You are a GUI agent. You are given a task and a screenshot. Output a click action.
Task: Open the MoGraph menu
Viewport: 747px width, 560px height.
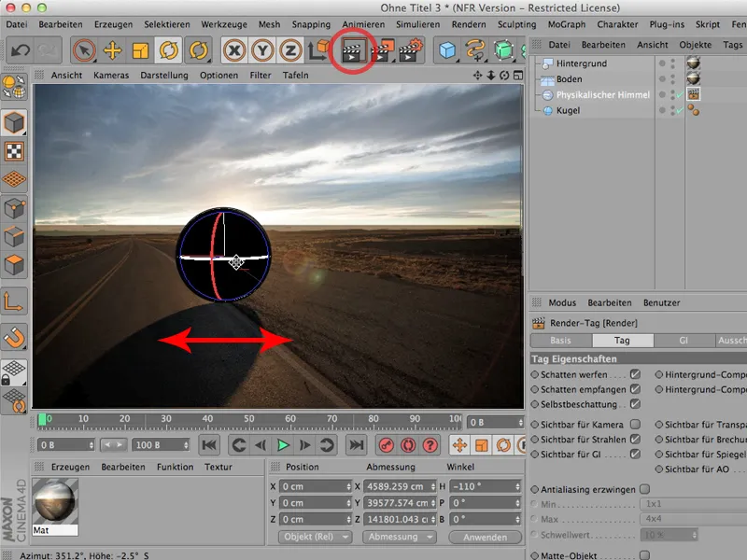click(567, 24)
